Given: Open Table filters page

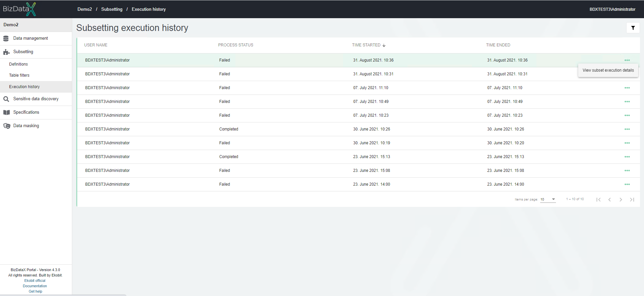Looking at the screenshot, I should (19, 75).
